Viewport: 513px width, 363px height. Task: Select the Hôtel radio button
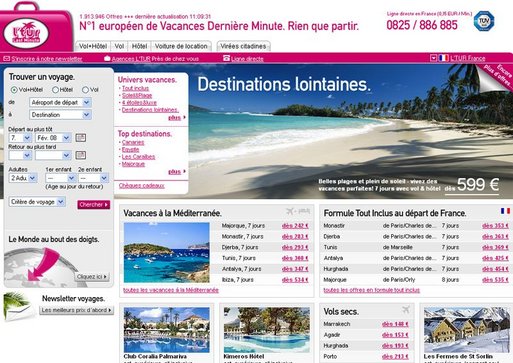click(55, 90)
